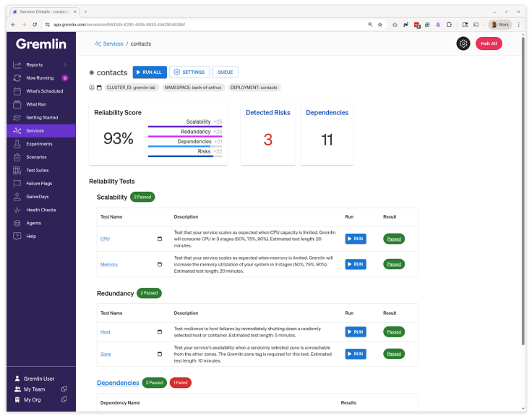Open the GameDays section
This screenshot has width=532, height=419.
(38, 196)
